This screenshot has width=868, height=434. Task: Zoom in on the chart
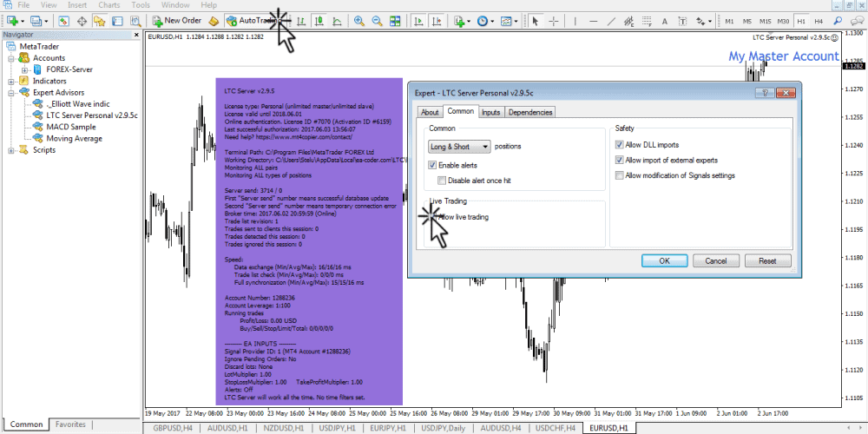point(359,21)
